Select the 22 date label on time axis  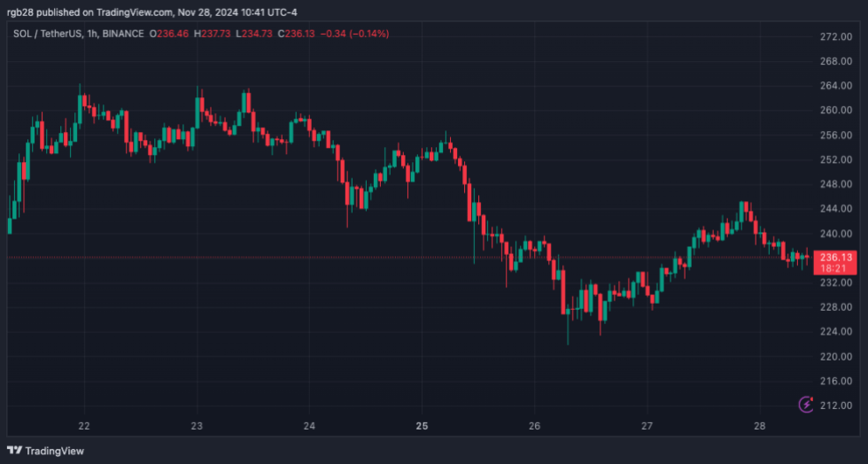[84, 426]
